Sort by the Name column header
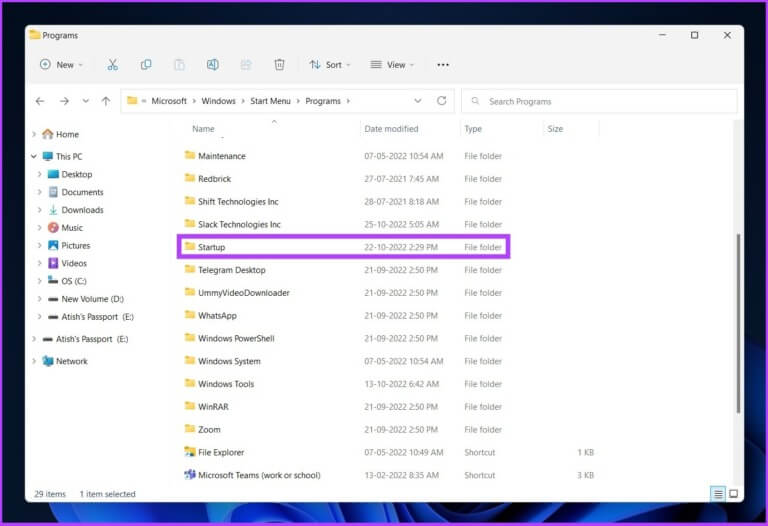Image resolution: width=768 pixels, height=526 pixels. coord(203,129)
